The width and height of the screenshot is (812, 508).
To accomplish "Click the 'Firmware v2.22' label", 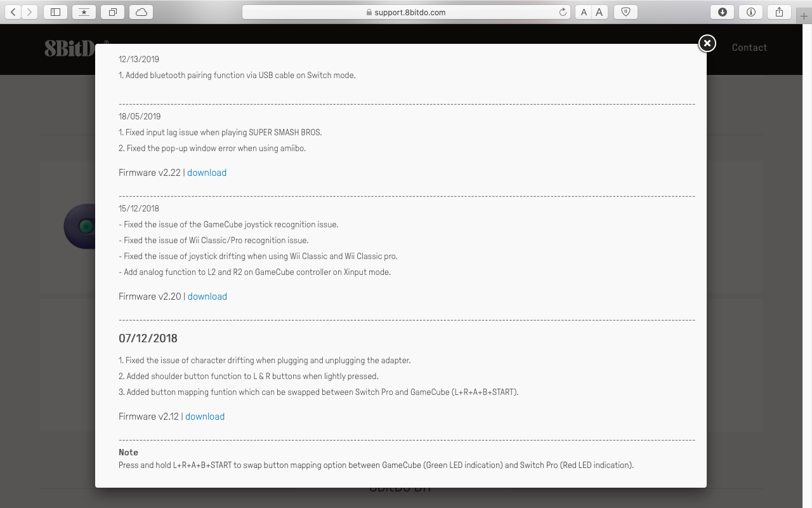I will pos(150,173).
